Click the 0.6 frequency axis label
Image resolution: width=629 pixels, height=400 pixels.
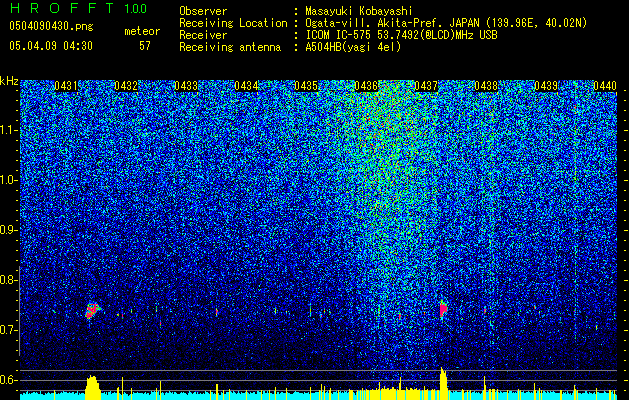pyautogui.click(x=8, y=380)
